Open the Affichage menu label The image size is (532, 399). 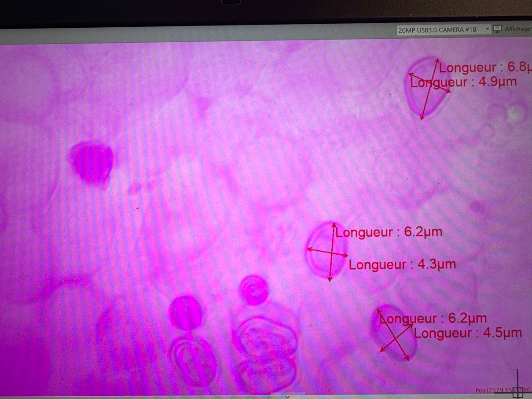pos(517,29)
